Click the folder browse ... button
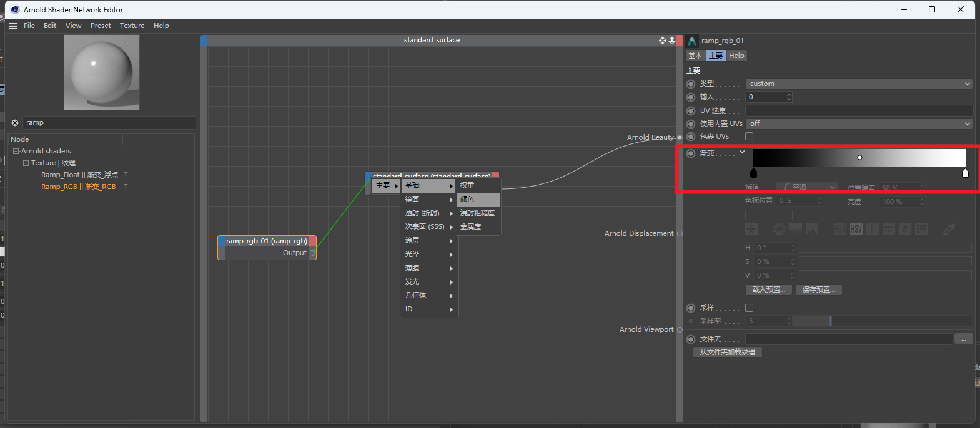 963,339
